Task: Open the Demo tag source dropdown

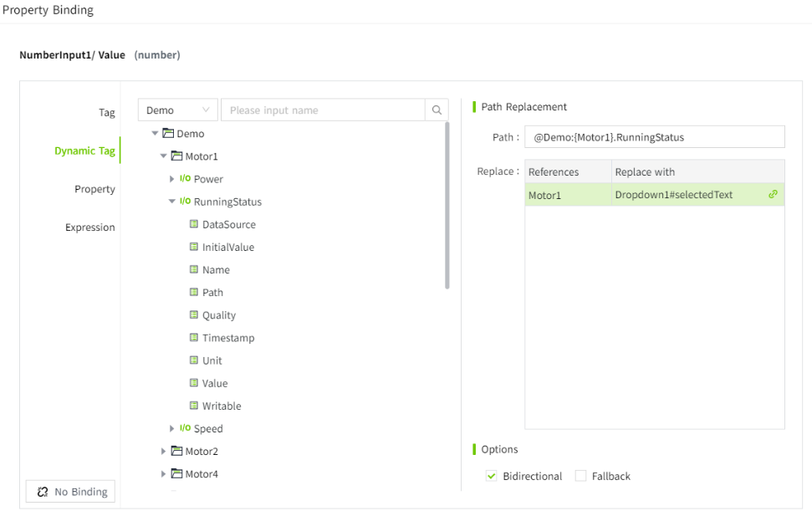Action: coord(177,110)
